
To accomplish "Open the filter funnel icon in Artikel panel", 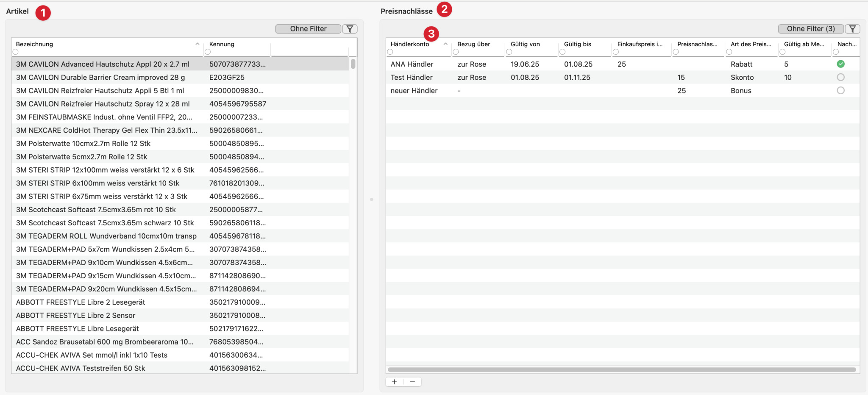I will [350, 29].
